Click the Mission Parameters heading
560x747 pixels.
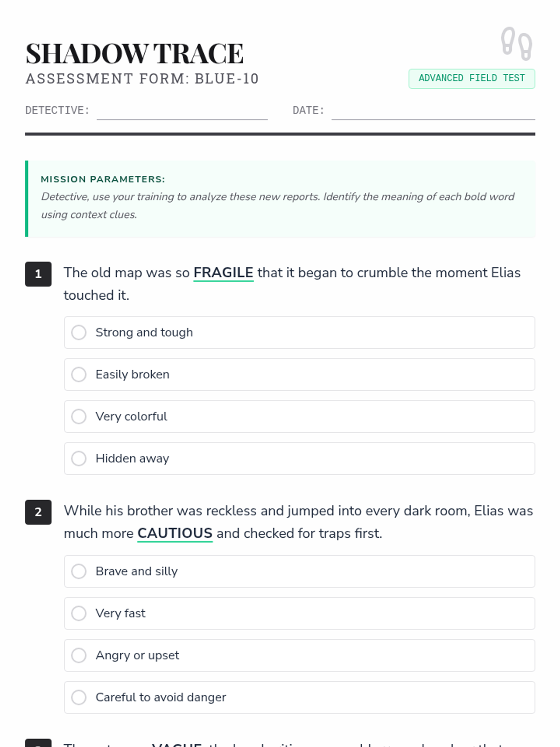pos(103,179)
